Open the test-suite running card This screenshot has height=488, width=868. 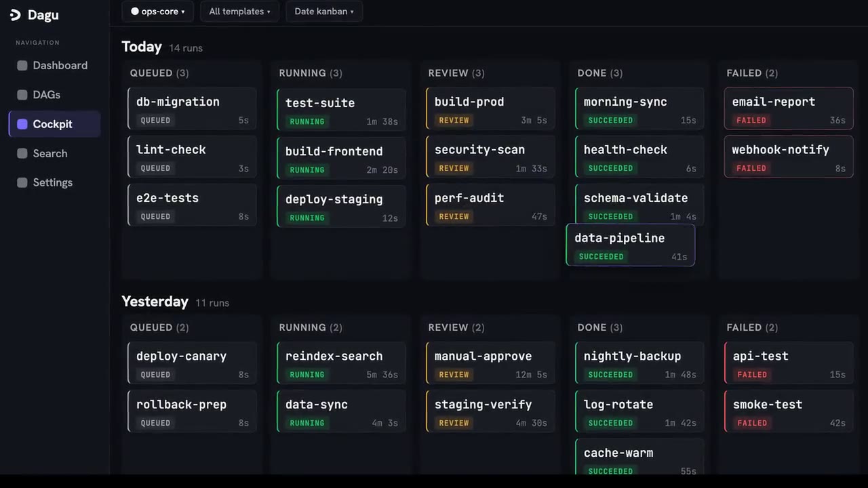tap(341, 110)
